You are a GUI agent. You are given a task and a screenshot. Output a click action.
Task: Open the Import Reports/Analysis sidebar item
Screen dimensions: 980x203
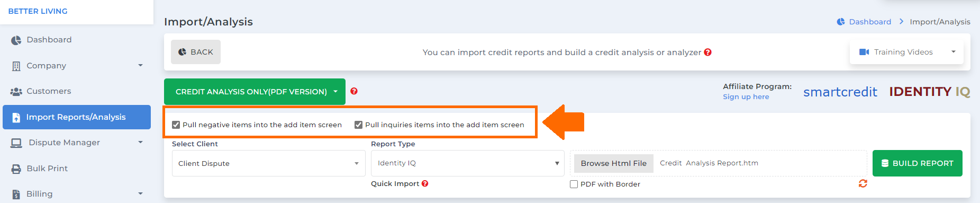(x=77, y=117)
